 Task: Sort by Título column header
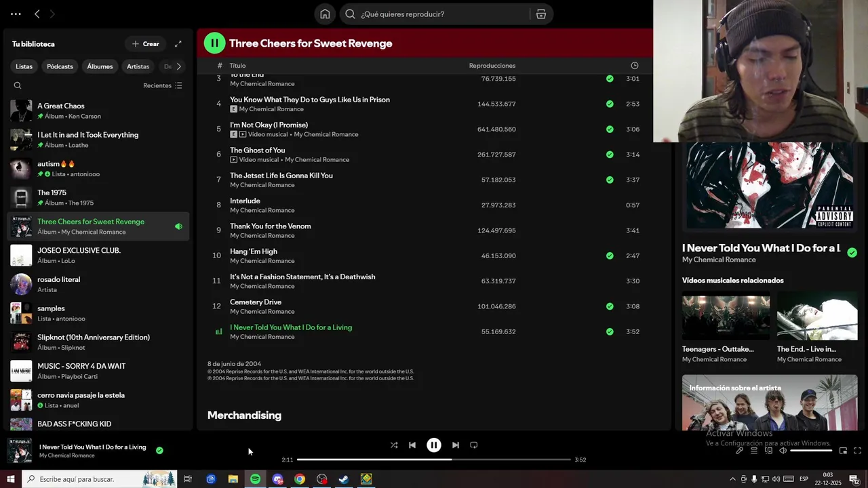tap(237, 66)
